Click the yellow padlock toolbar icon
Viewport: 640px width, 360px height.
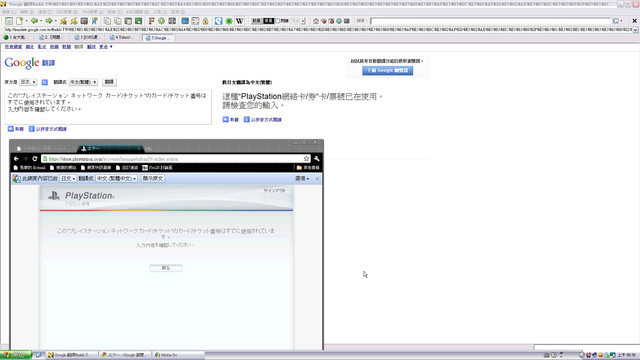[x=206, y=21]
